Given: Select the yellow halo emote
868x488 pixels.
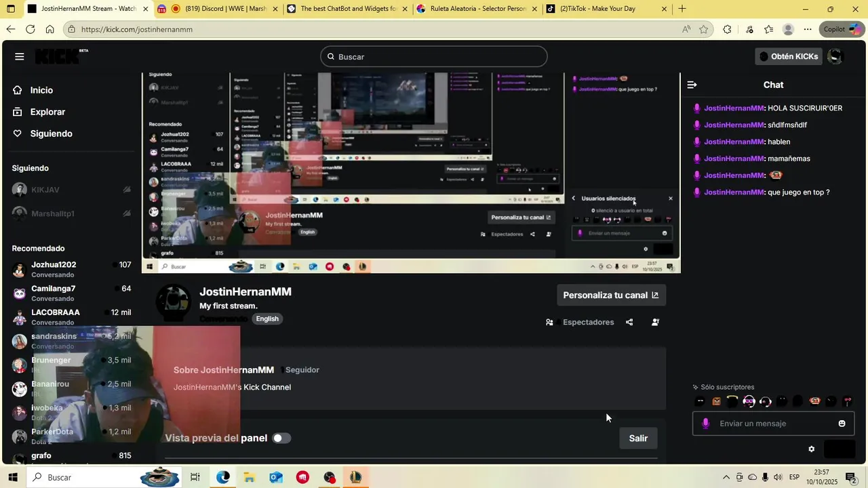Looking at the screenshot, I should point(732,401).
